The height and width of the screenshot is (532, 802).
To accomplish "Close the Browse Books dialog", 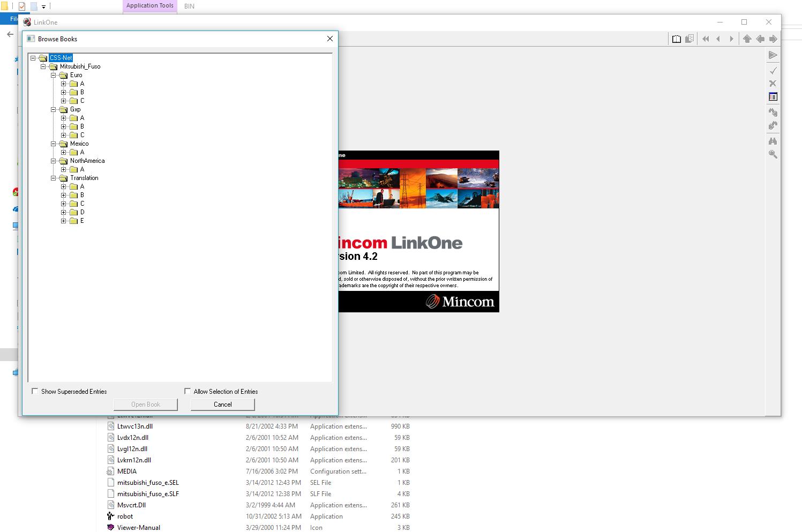I will point(330,39).
